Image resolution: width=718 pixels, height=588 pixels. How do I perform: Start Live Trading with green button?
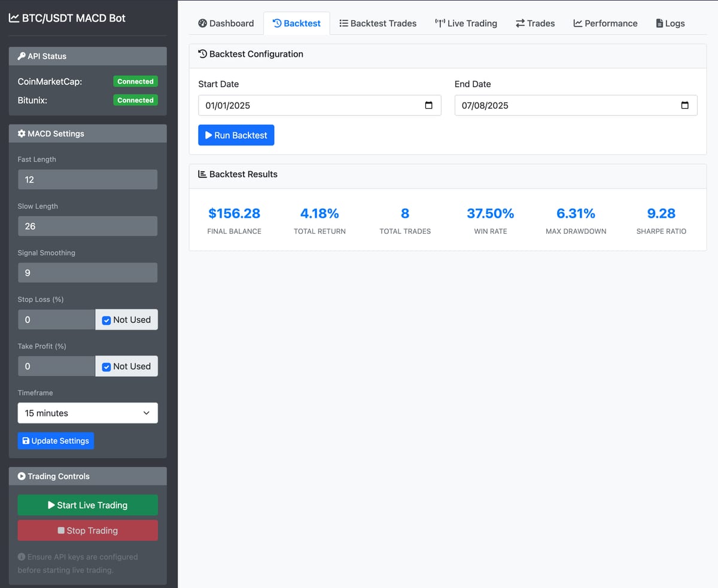(x=88, y=505)
